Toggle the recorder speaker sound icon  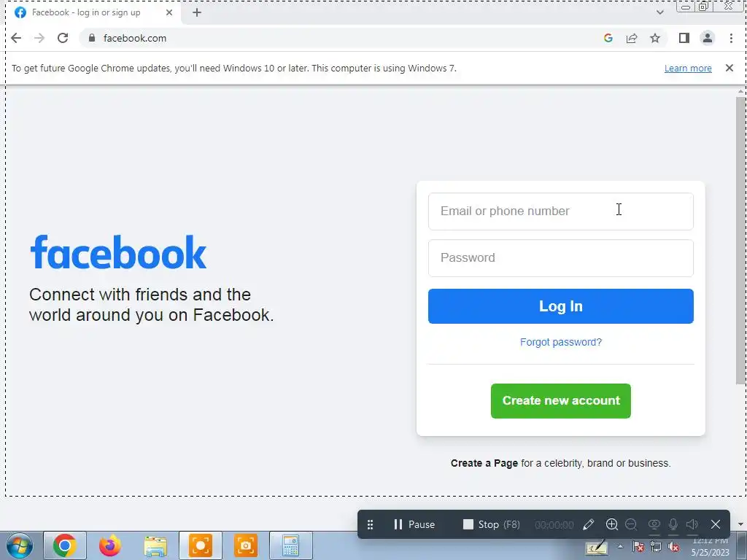click(692, 525)
